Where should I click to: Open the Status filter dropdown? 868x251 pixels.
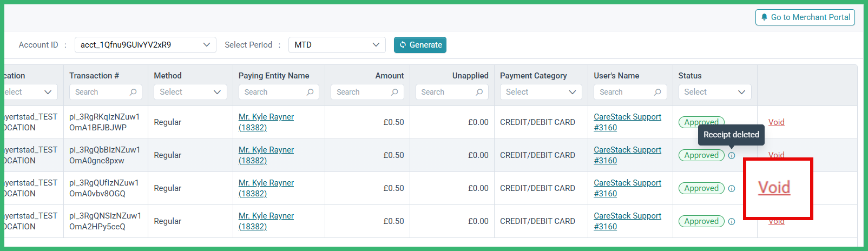[715, 92]
